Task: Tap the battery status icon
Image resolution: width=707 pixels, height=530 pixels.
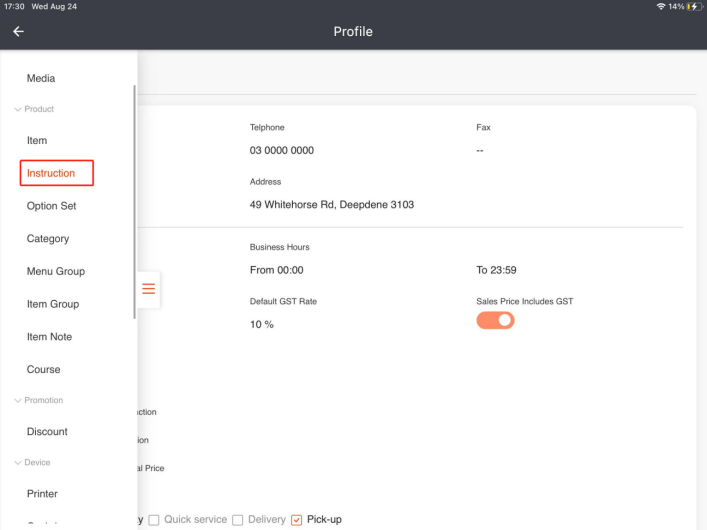Action: pyautogui.click(x=694, y=7)
